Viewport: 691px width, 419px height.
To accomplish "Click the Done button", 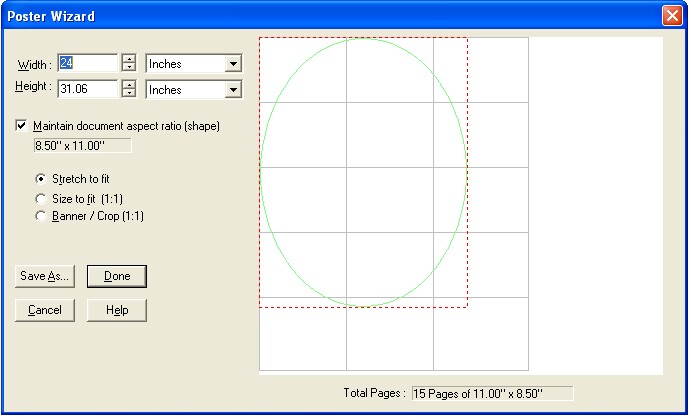I will (x=117, y=276).
